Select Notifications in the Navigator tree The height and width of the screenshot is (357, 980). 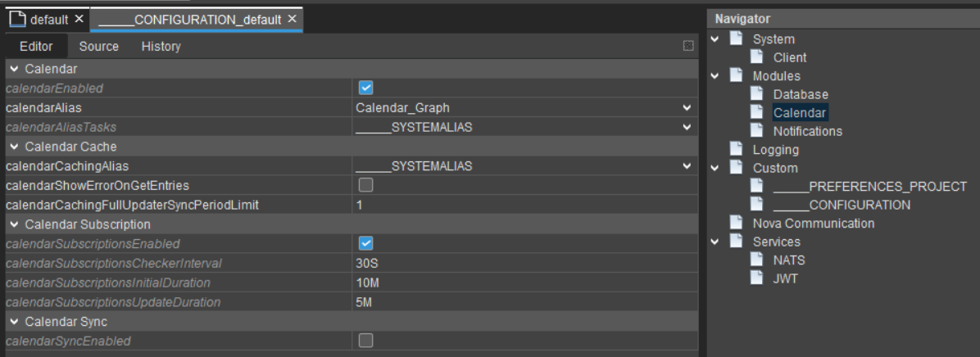pos(807,131)
